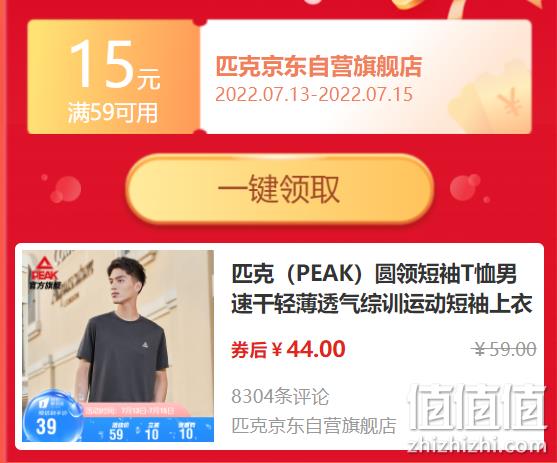Viewport: 557px width, 463px height.
Task: Tap the 满59可用 coupon condition text
Action: 113,113
